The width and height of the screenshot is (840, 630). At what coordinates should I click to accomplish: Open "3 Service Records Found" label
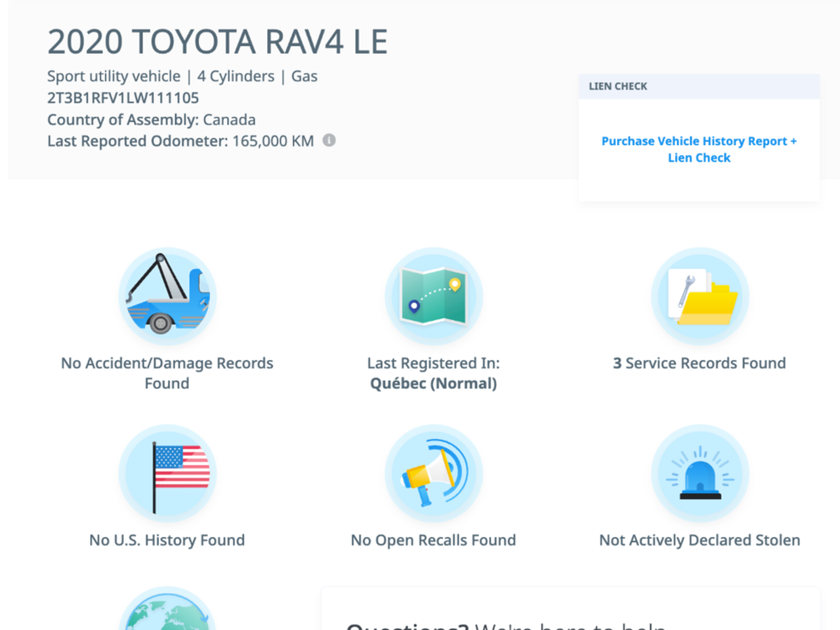699,363
